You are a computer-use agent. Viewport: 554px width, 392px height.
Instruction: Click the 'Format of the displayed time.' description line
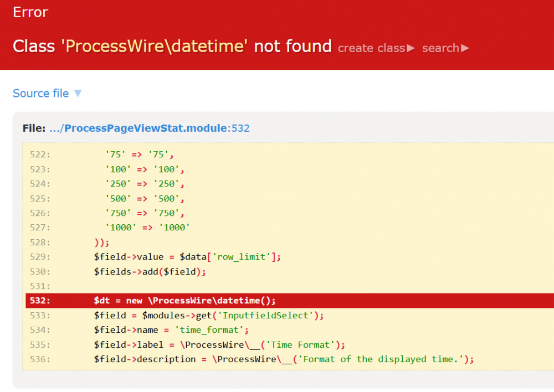click(x=284, y=359)
